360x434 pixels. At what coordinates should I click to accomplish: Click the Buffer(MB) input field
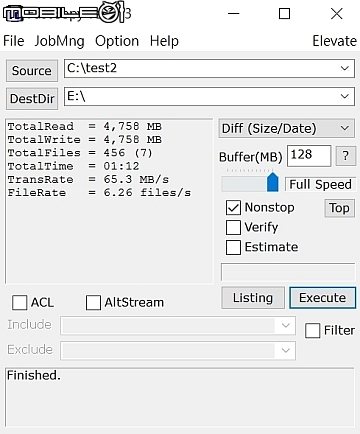coord(309,155)
